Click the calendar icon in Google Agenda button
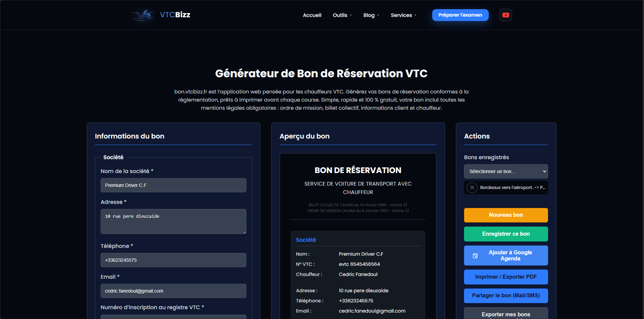644x319 pixels. [x=475, y=256]
